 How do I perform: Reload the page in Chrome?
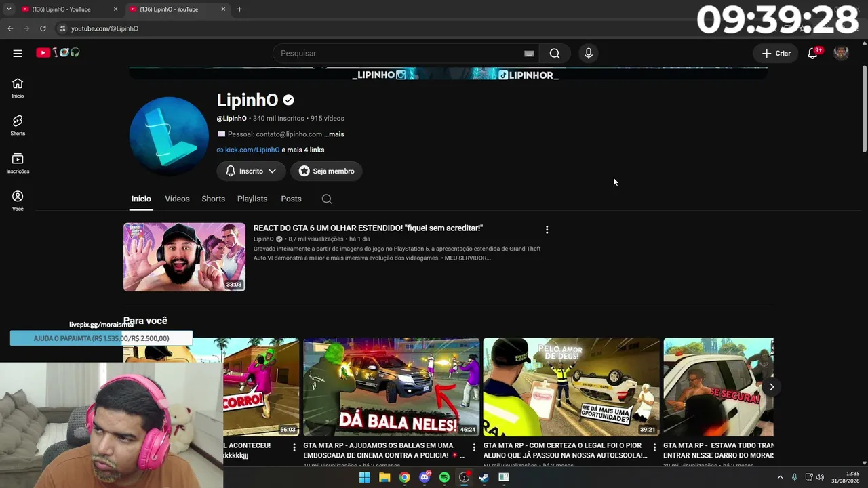[x=43, y=28]
